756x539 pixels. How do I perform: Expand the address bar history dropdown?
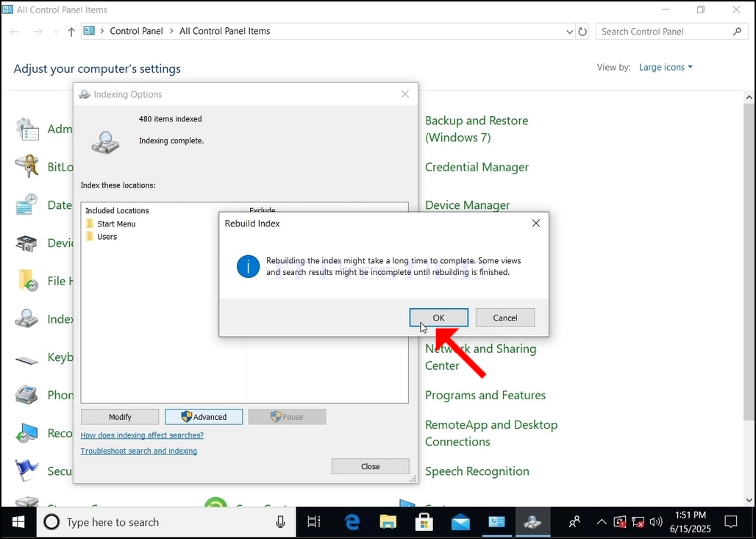pos(569,32)
